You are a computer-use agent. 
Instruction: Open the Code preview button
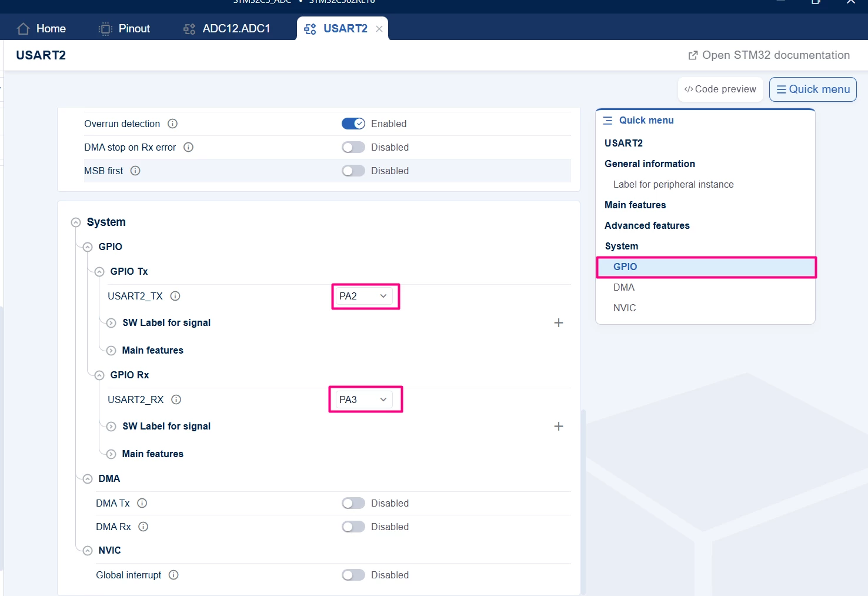(x=720, y=89)
